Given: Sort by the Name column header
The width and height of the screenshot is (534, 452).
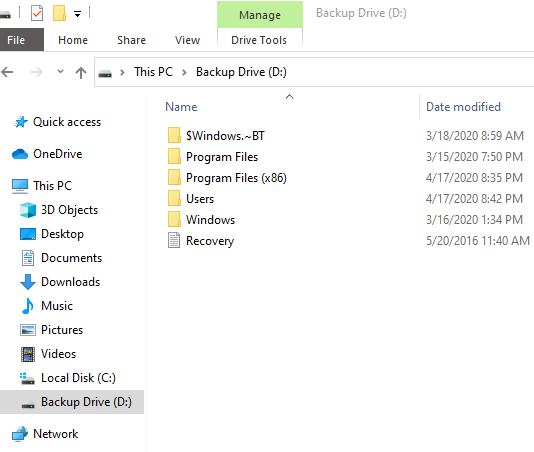Looking at the screenshot, I should click(x=181, y=107).
